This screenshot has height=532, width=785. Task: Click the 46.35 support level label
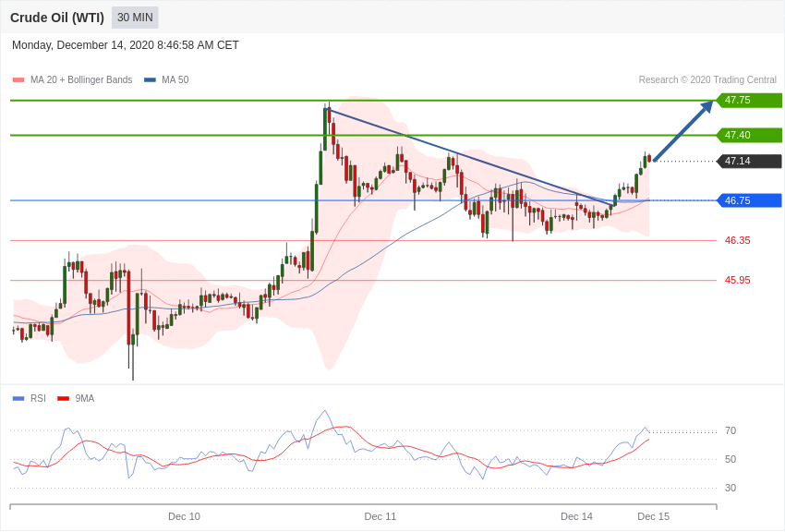point(738,241)
